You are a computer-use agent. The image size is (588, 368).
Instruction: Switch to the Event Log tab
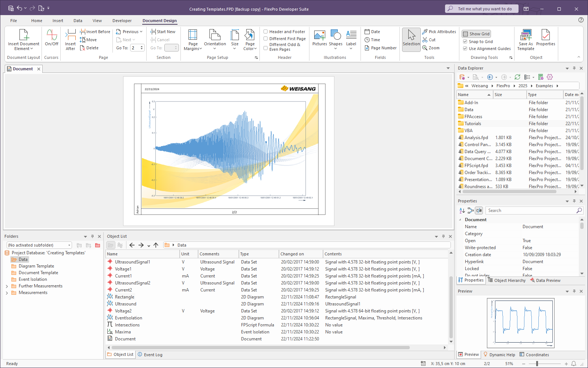[150, 355]
